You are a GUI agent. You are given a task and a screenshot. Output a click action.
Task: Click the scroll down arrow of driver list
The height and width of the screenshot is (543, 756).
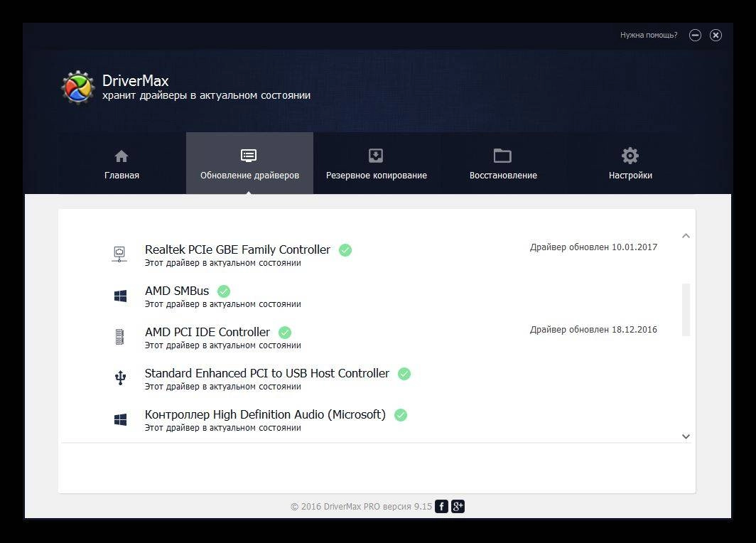[x=686, y=436]
